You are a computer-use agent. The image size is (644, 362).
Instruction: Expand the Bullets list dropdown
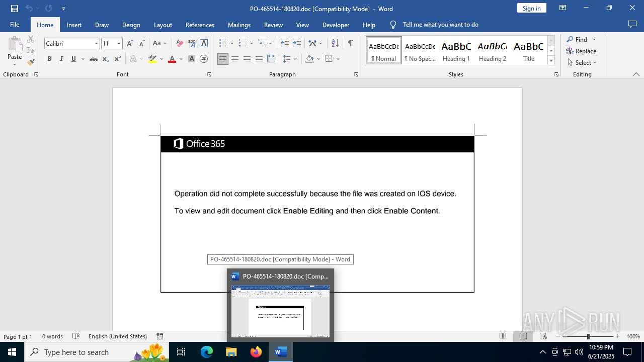(x=232, y=44)
